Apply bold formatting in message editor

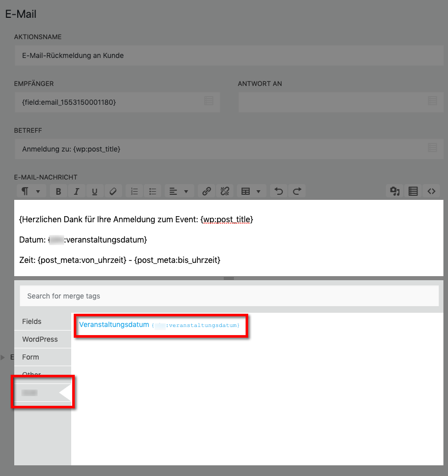click(58, 191)
